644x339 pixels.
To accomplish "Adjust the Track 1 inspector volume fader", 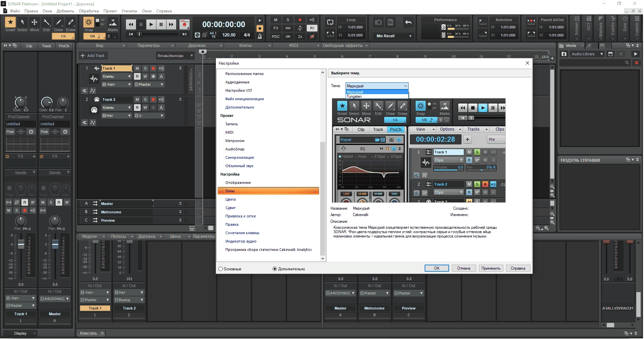I will [21, 245].
